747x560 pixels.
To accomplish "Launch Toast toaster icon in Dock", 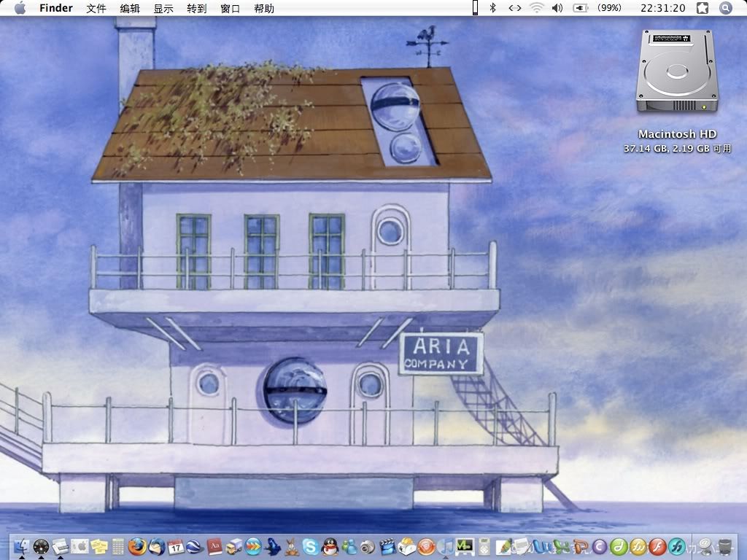I will (407, 547).
